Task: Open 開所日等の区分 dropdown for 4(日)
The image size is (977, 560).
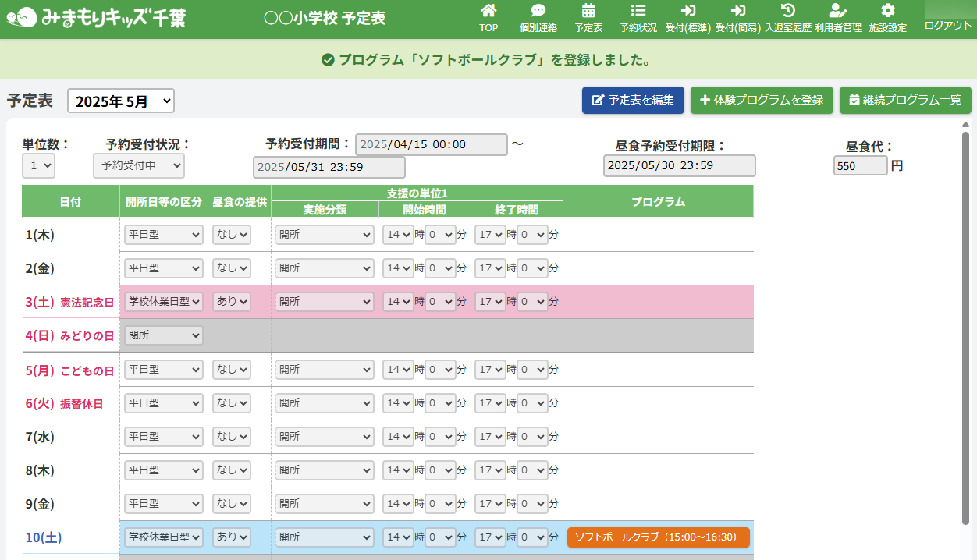Action: 163,335
